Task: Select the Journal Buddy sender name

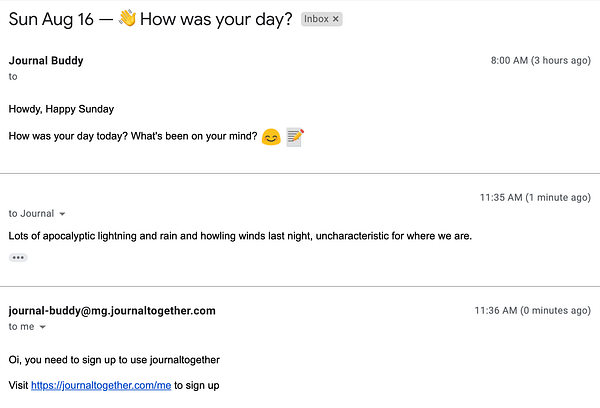Action: pos(46,60)
